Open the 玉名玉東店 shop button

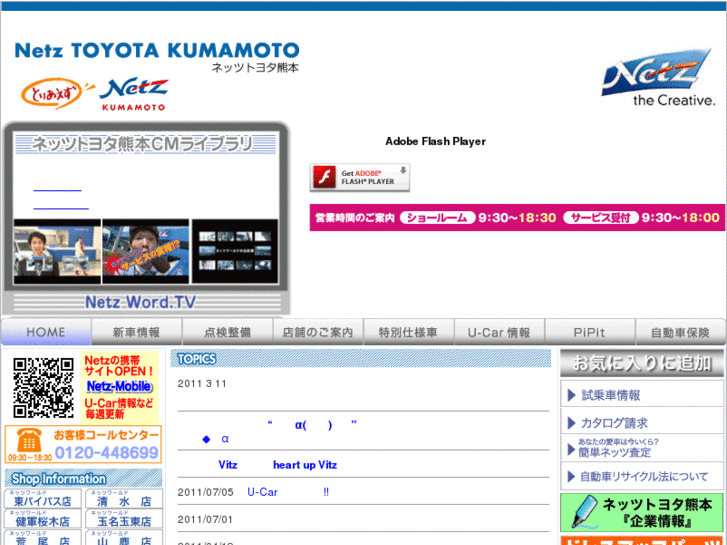124,519
